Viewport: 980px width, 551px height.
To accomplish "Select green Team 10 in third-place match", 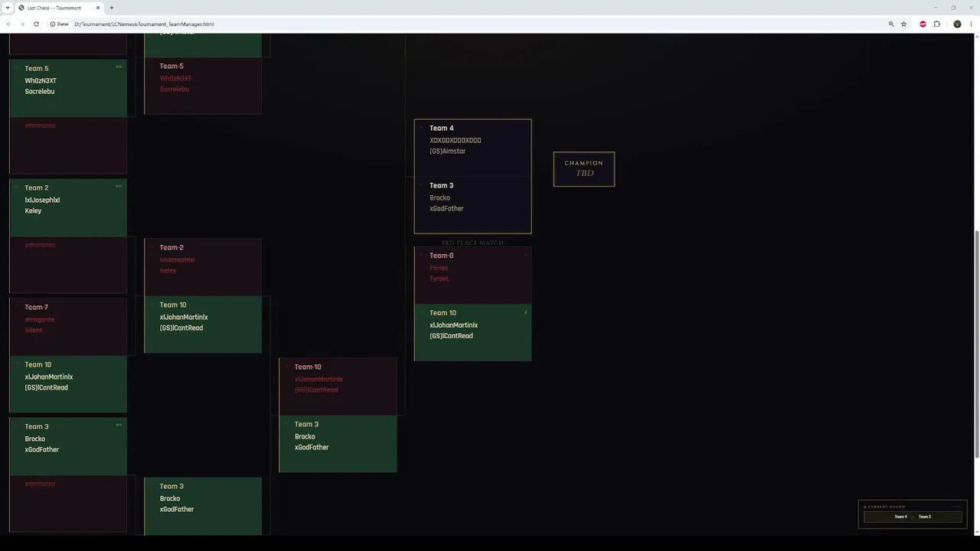I will (472, 332).
